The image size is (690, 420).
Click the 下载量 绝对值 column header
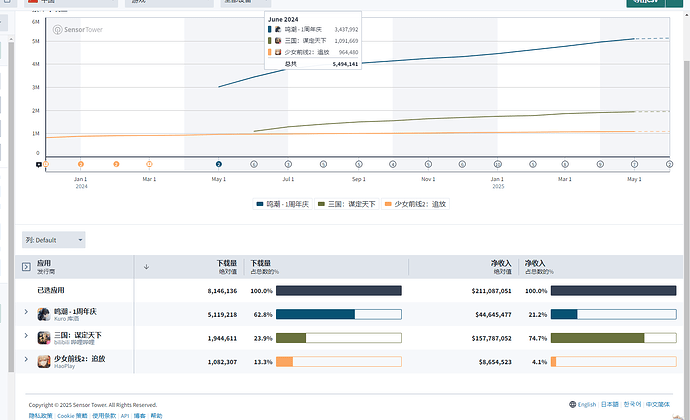coord(227,267)
